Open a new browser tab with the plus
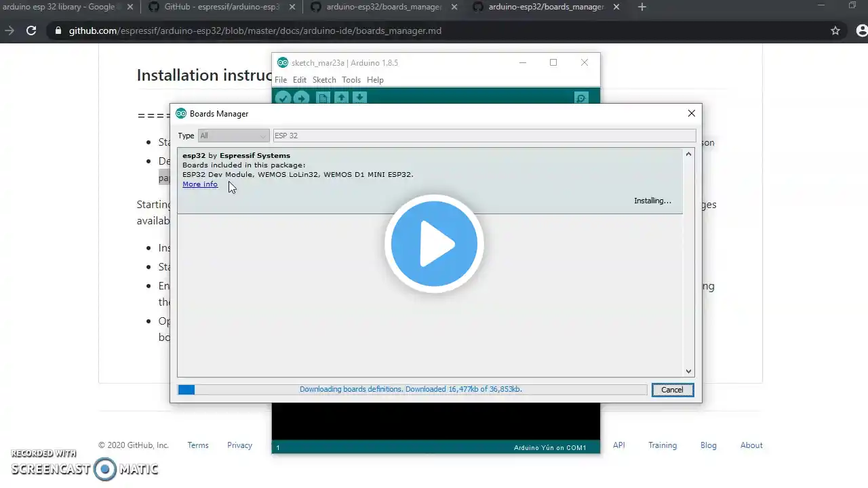The image size is (868, 488). (x=642, y=7)
